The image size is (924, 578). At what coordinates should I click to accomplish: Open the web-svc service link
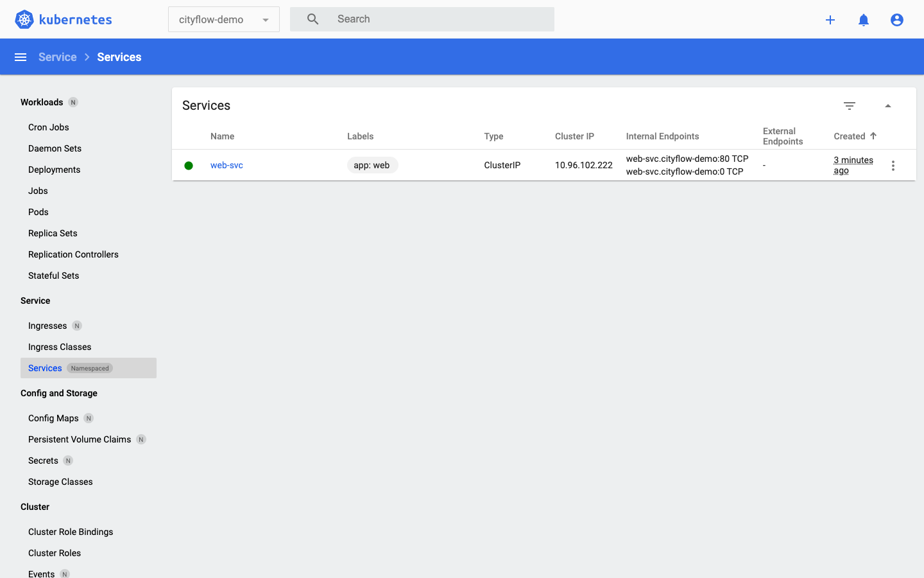point(227,165)
